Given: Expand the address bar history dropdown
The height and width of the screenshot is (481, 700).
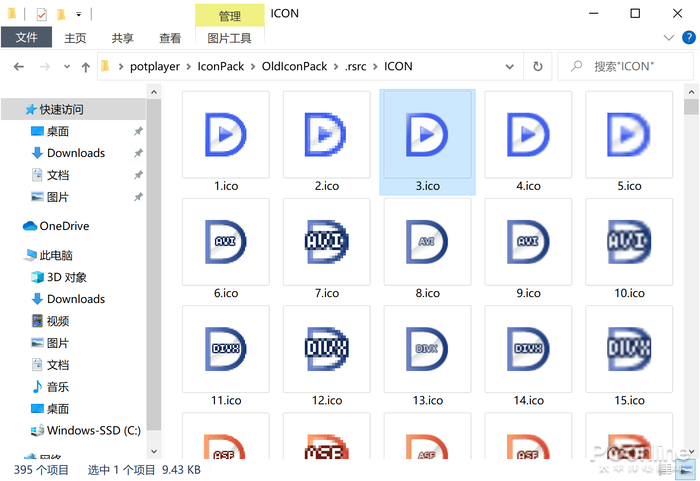Looking at the screenshot, I should [509, 67].
